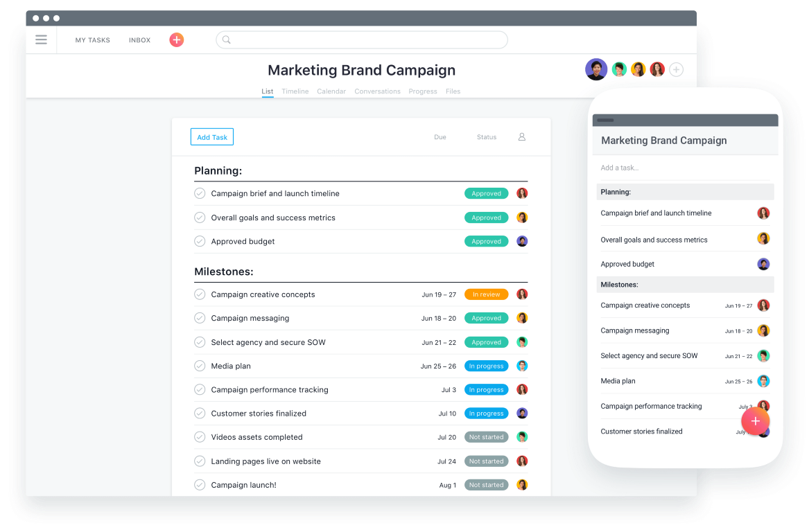Open Not started status for Videos assets completed
Screen dimensions: 809x532
click(486, 437)
